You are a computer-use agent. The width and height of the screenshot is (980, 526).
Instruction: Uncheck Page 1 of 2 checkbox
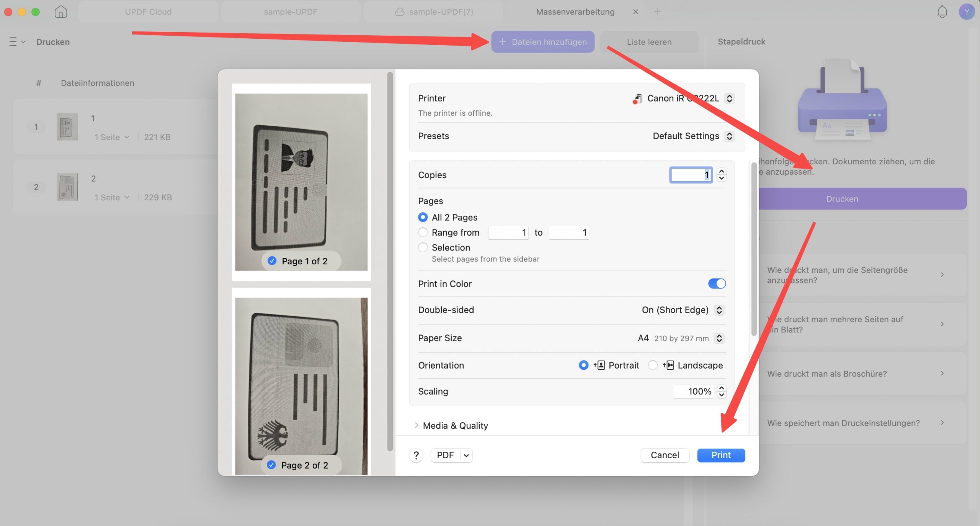pos(272,261)
